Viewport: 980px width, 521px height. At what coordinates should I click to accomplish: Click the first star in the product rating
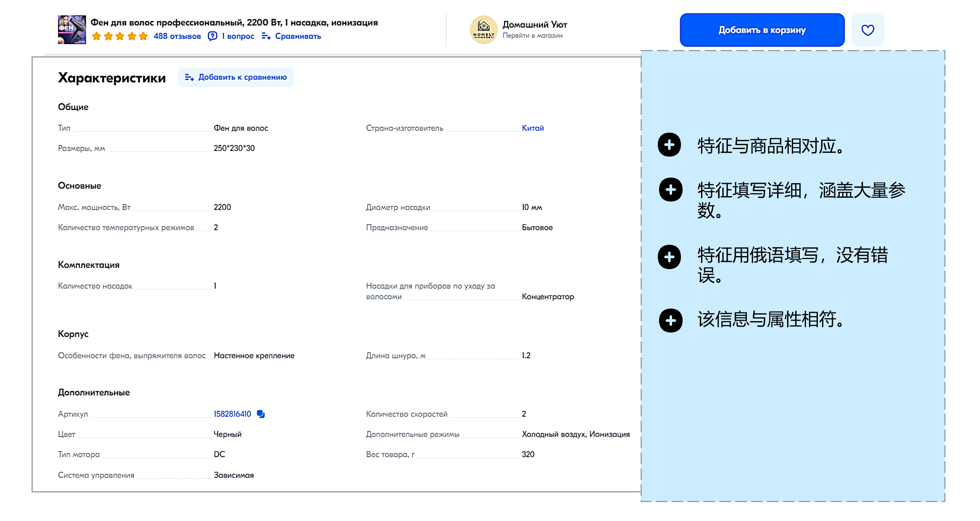[96, 37]
